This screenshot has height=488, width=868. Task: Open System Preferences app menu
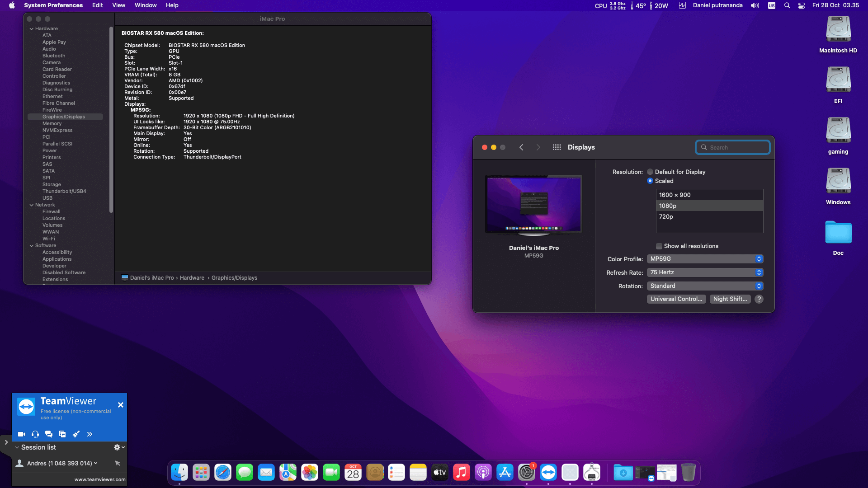(x=53, y=5)
